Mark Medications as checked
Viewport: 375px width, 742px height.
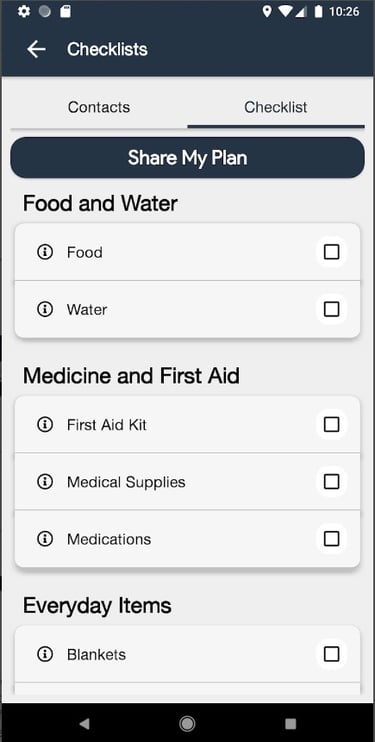coord(331,539)
